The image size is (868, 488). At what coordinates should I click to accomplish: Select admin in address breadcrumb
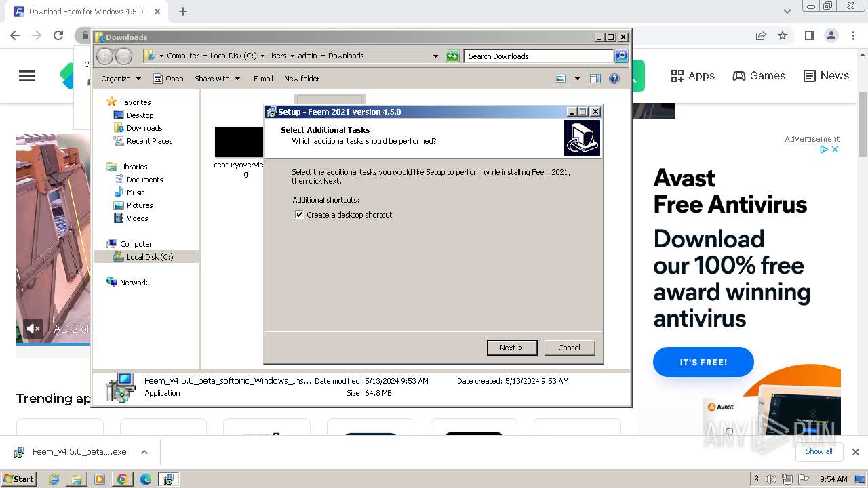point(307,56)
